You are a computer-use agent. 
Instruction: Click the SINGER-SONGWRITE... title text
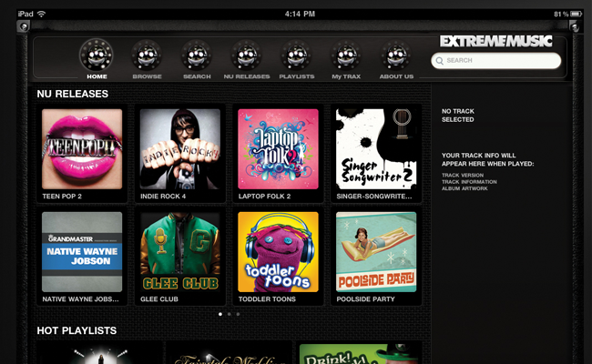374,197
